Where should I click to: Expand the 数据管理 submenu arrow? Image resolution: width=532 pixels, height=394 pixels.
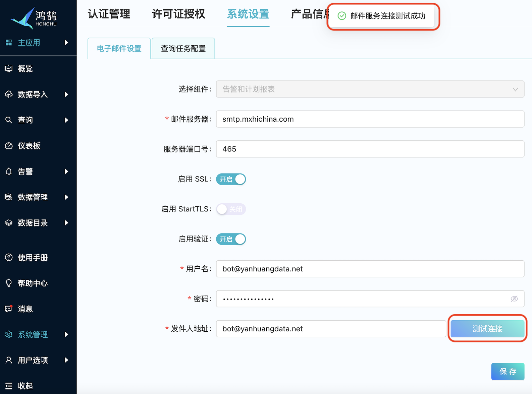pyautogui.click(x=66, y=197)
